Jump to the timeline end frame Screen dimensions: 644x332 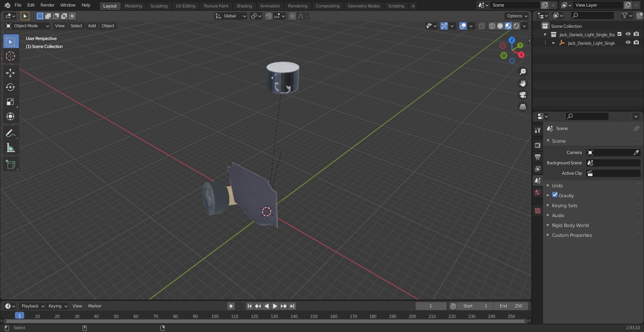(x=292, y=306)
